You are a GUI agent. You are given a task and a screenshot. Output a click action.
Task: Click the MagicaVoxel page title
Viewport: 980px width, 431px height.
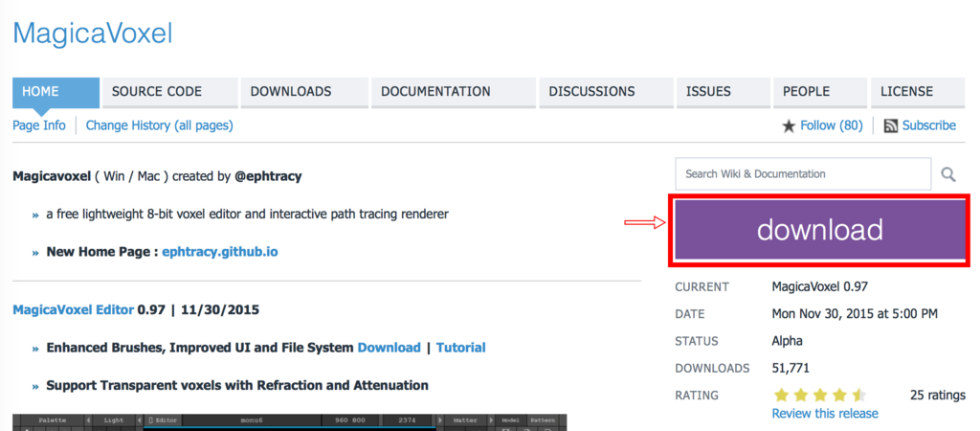(93, 34)
